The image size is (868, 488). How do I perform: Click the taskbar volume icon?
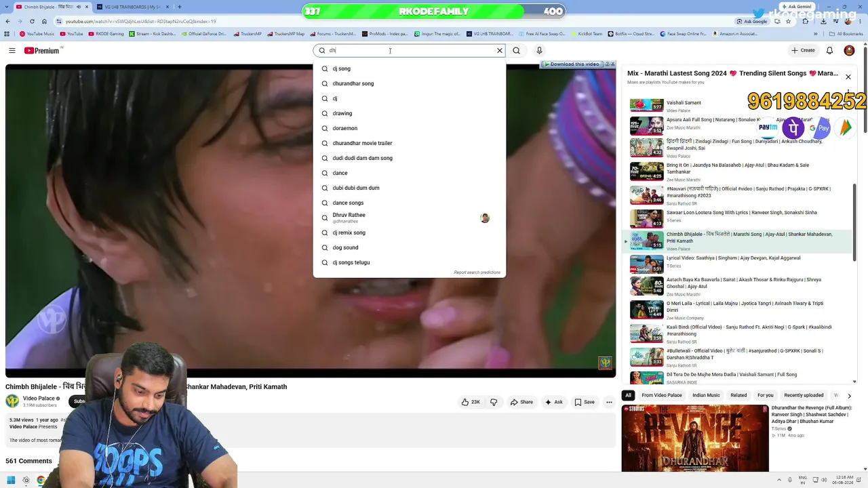[824, 481]
